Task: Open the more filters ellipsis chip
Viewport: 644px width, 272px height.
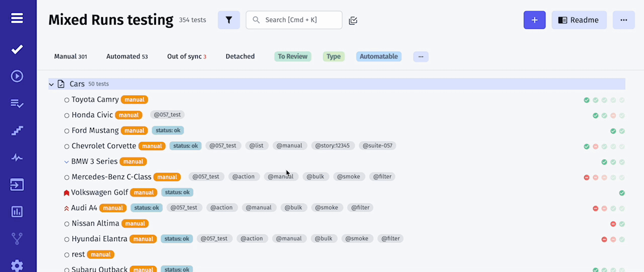Action: pos(421,56)
